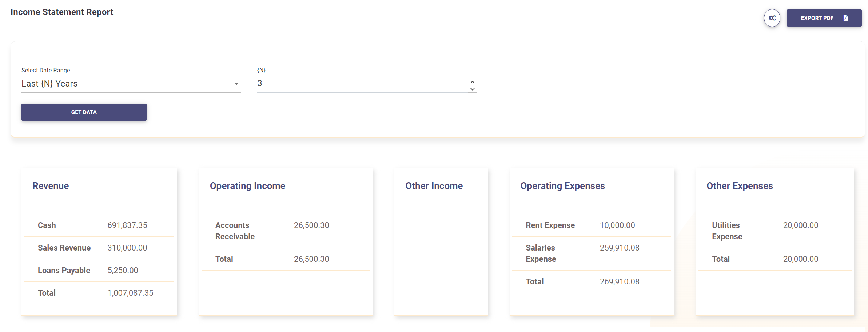
Task: Click the Other Income card heading
Action: [x=434, y=186]
